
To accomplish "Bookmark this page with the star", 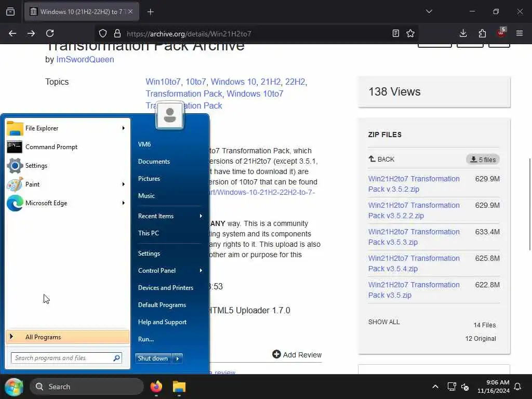I will coord(410,33).
